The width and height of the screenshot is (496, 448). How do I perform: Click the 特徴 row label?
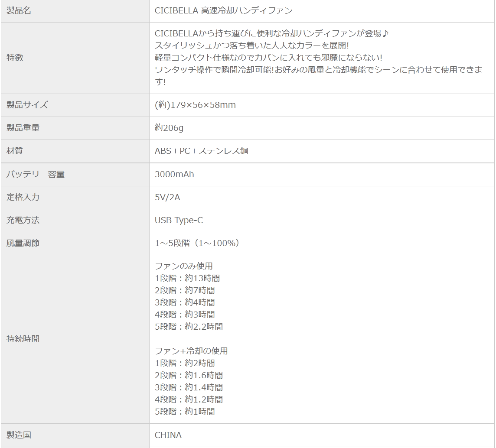click(15, 58)
